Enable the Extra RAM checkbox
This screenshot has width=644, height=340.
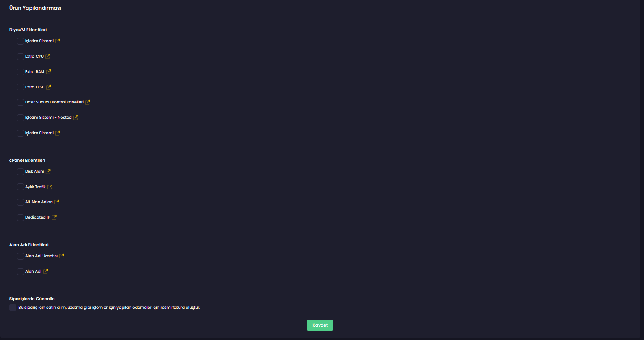[x=20, y=72]
